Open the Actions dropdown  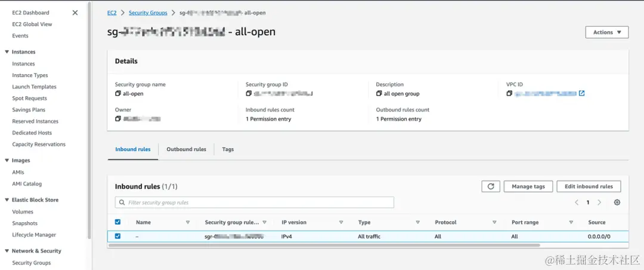pos(606,32)
